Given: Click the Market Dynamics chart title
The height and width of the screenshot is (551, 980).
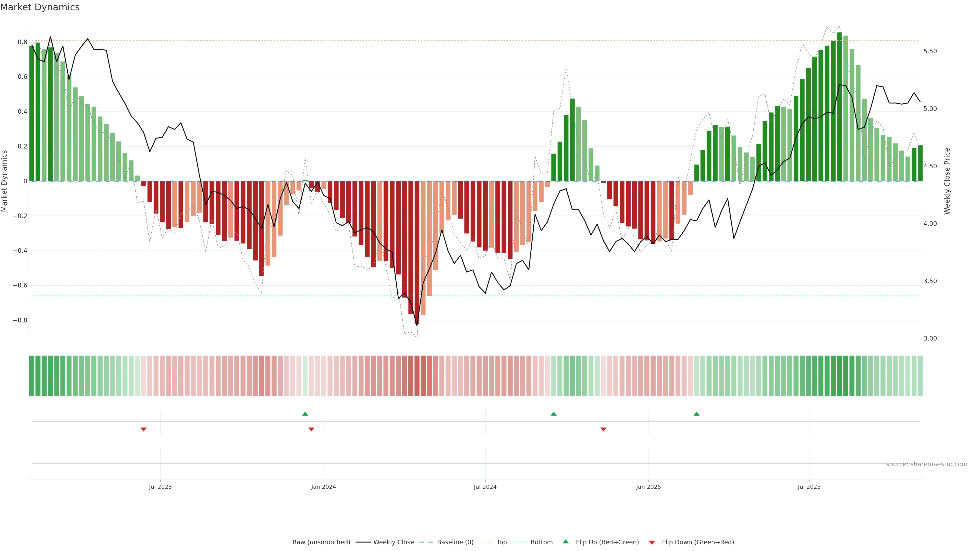Looking at the screenshot, I should [x=40, y=7].
